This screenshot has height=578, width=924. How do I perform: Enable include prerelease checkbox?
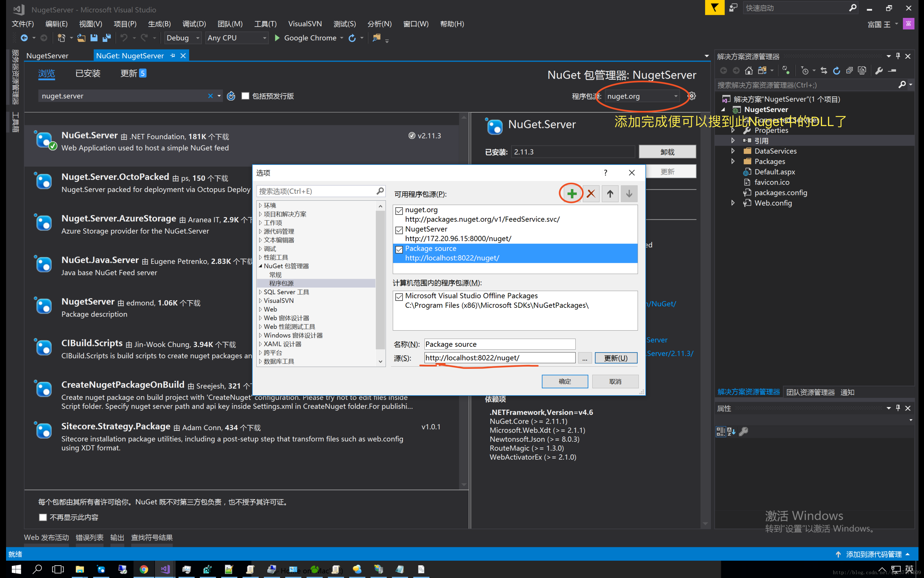(245, 96)
